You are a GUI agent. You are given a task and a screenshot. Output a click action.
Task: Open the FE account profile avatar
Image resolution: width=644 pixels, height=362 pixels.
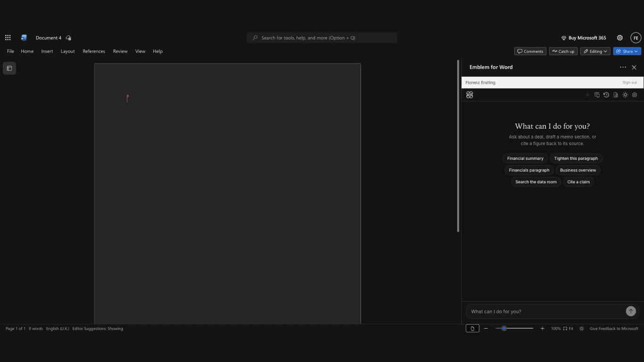(636, 38)
